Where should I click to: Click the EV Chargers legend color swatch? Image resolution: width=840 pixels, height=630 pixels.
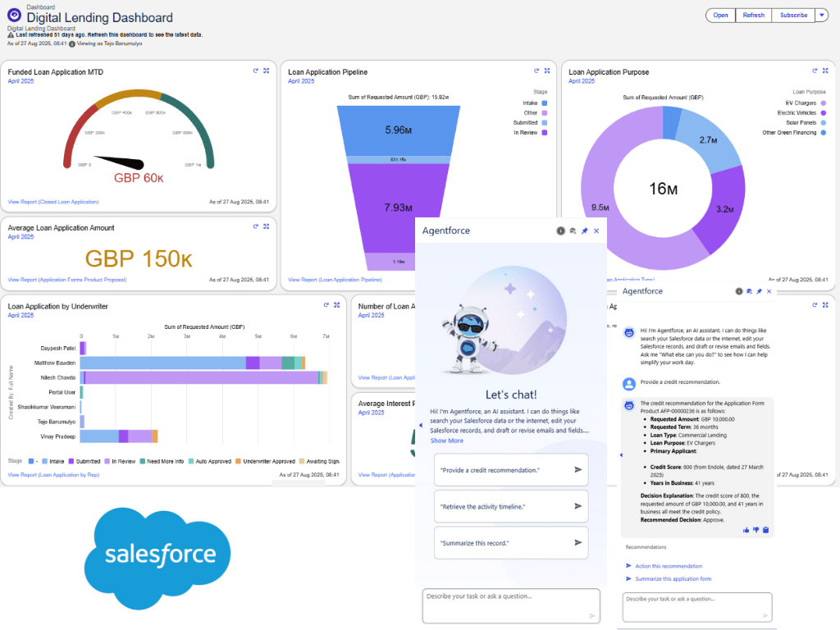click(x=824, y=103)
